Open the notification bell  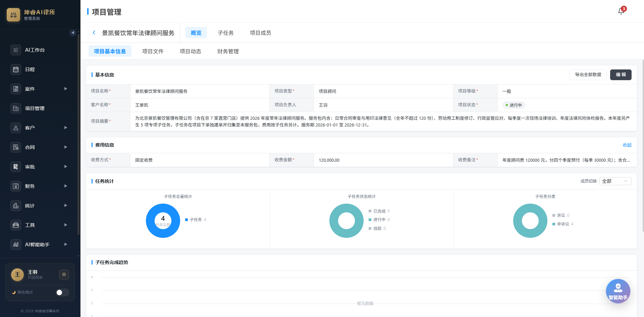pos(621,11)
